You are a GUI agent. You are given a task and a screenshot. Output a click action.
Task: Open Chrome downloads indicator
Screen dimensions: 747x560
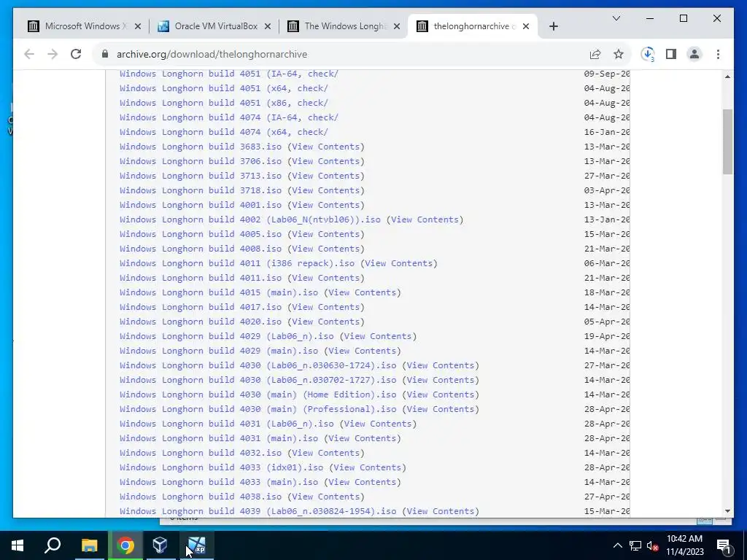point(648,54)
